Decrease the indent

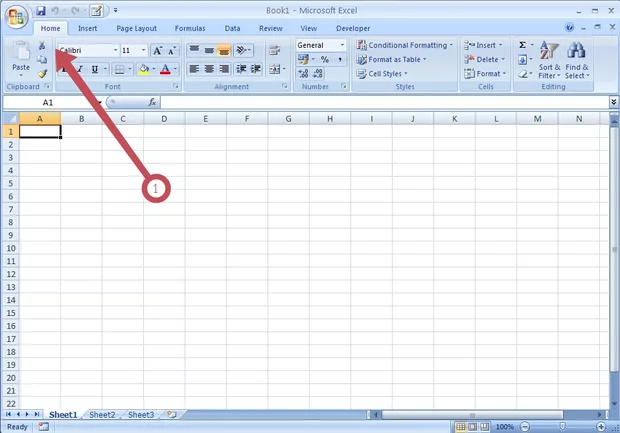tap(241, 69)
